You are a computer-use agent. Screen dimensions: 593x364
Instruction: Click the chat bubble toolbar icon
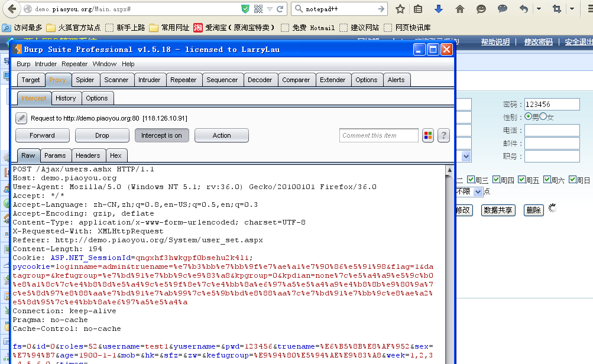click(502, 8)
